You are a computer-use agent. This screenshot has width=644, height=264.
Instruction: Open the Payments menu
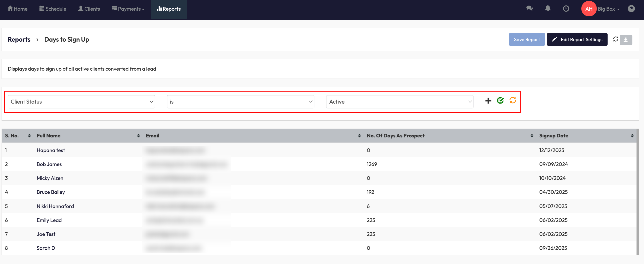128,9
